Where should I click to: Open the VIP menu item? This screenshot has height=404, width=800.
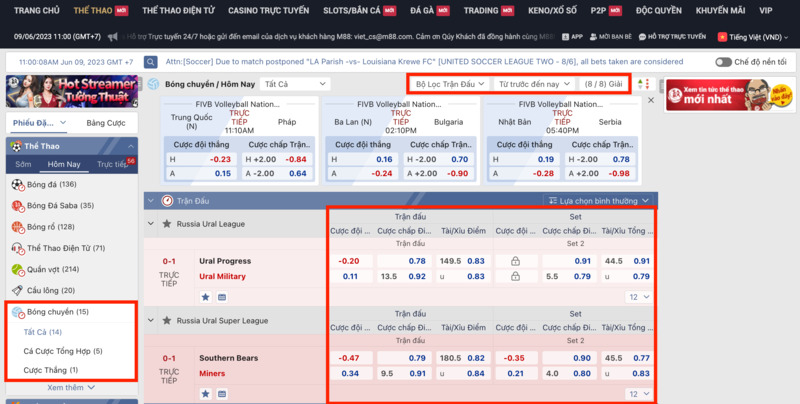765,10
